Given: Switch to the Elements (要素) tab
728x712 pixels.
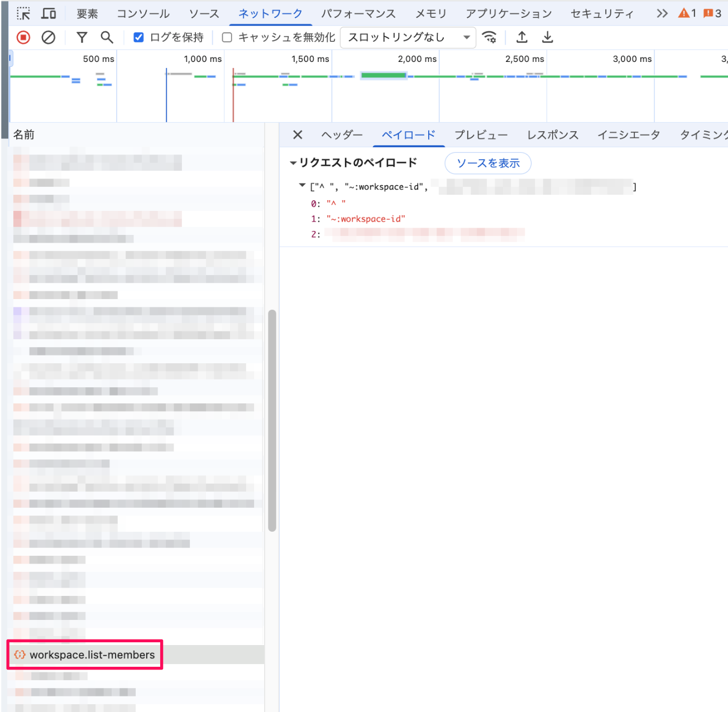Looking at the screenshot, I should pos(87,13).
